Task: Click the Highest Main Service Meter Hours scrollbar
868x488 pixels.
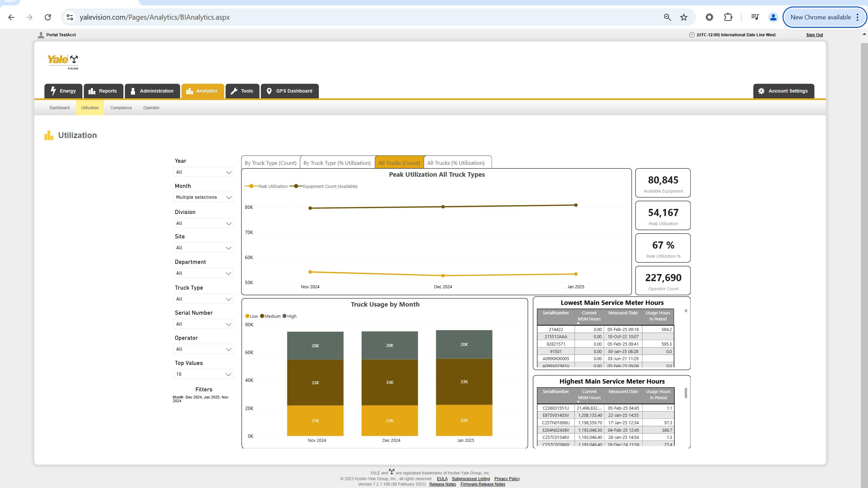Action: tap(686, 393)
